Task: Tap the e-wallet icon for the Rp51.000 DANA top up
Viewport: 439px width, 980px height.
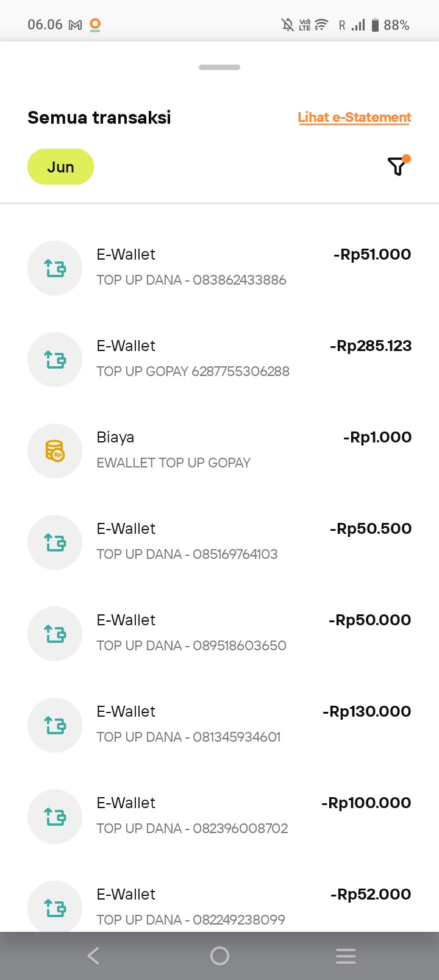Action: point(55,268)
